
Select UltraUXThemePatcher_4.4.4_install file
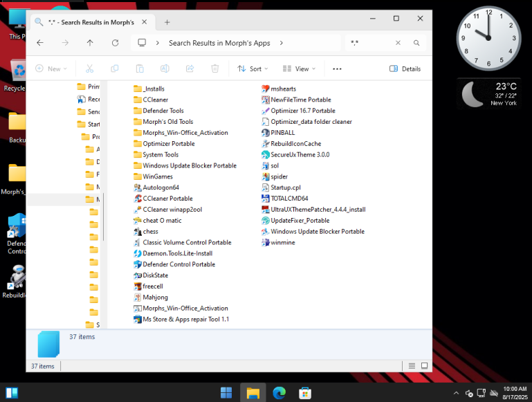click(313, 210)
